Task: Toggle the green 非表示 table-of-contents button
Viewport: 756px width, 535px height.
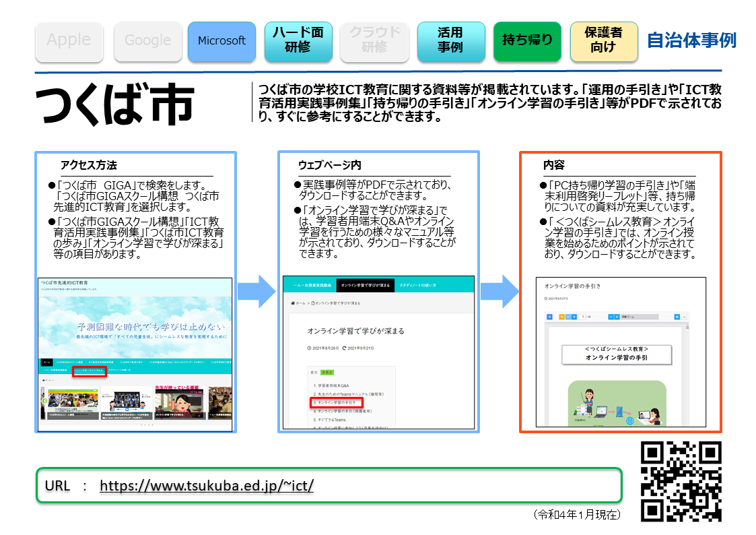Action: point(327,373)
